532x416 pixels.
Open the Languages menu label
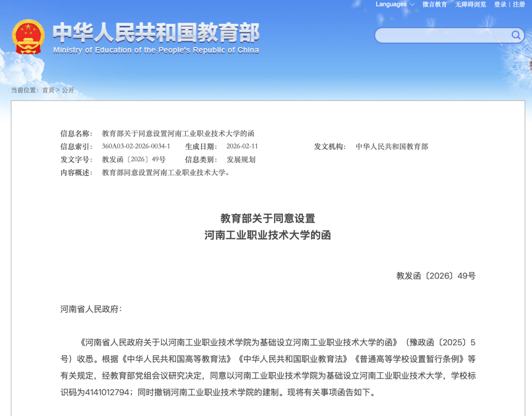(391, 4)
